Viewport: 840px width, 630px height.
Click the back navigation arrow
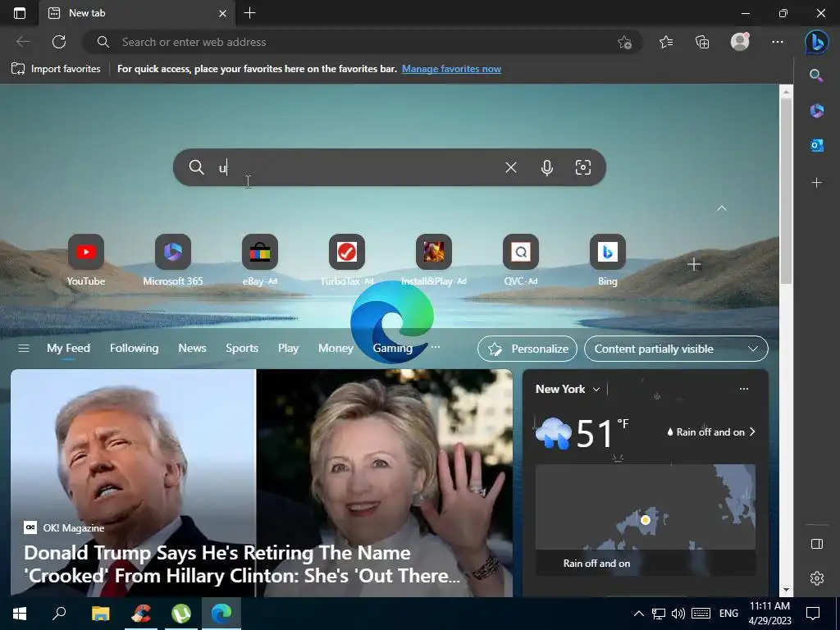click(x=22, y=42)
